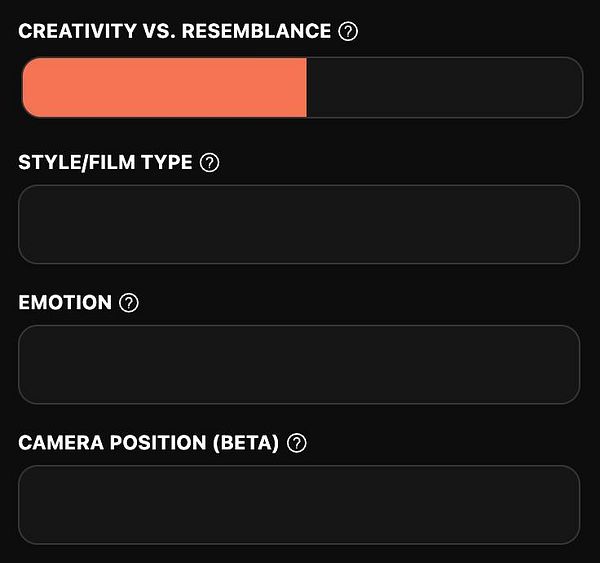
Task: Click the word "CAMERA" in the label
Action: pos(57,443)
